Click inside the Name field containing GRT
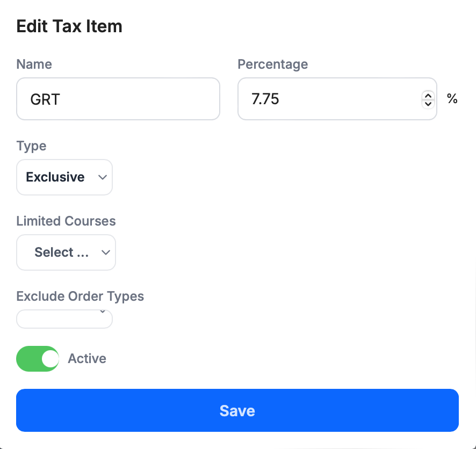Screen dimensions: 476x449 click(118, 99)
